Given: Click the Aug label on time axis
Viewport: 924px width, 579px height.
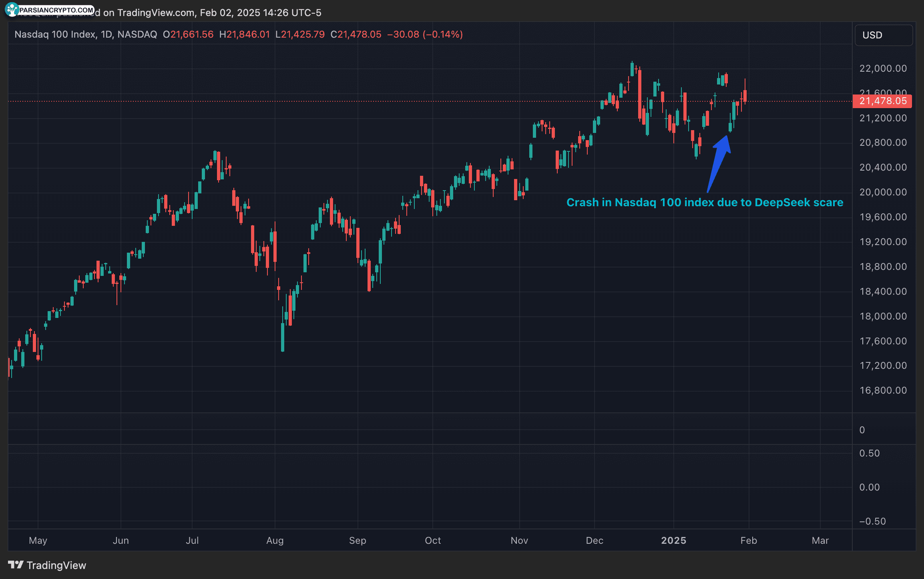Looking at the screenshot, I should click(x=275, y=541).
